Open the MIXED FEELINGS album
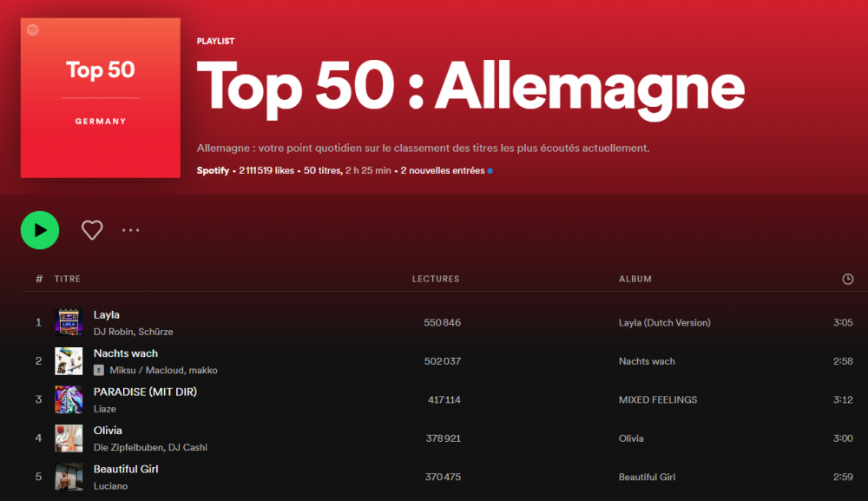 click(658, 399)
